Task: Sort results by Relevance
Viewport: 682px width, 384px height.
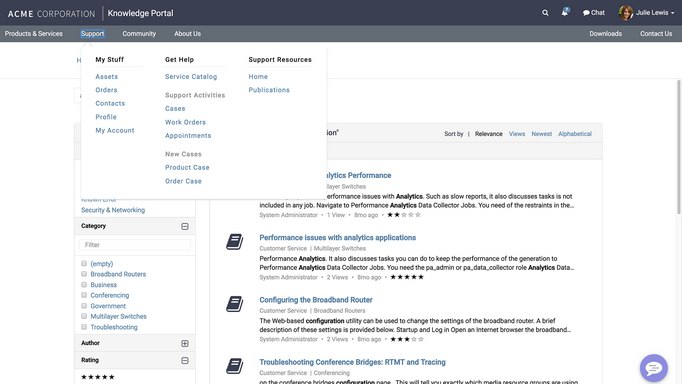Action: click(488, 134)
